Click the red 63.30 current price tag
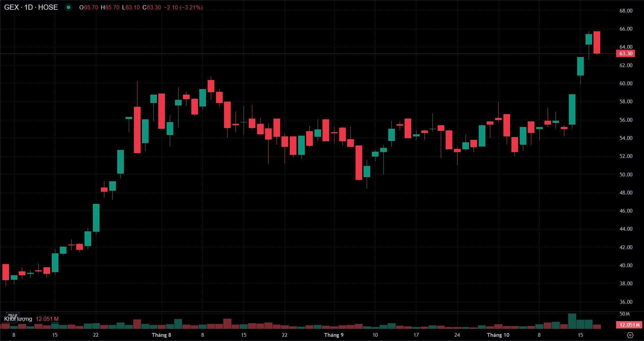Image resolution: width=644 pixels, height=341 pixels. click(626, 54)
